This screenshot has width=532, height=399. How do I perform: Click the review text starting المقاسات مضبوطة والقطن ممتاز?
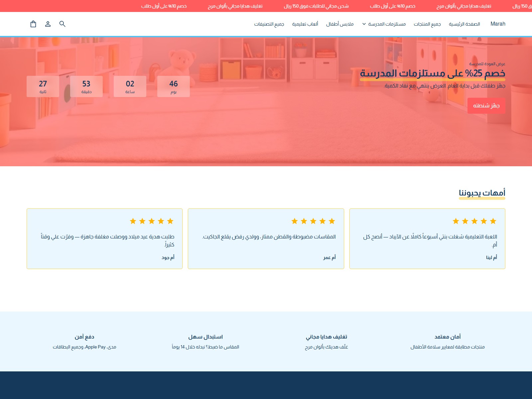point(269,237)
